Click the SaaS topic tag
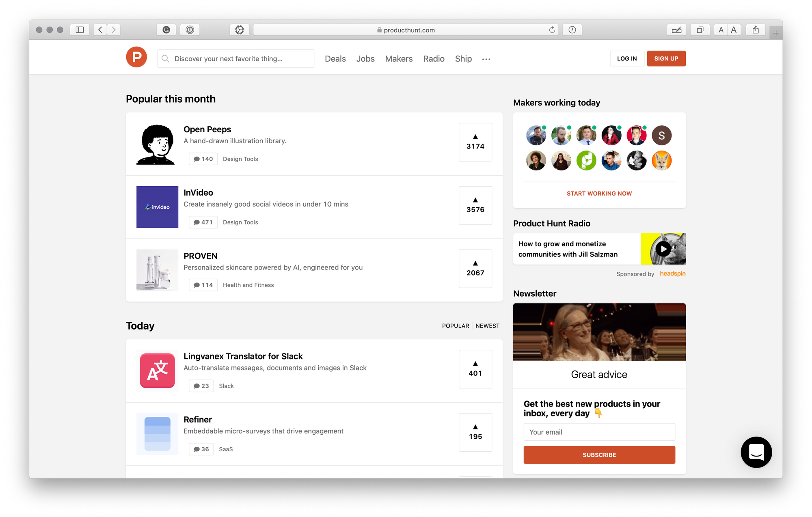812x517 pixels. tap(226, 449)
